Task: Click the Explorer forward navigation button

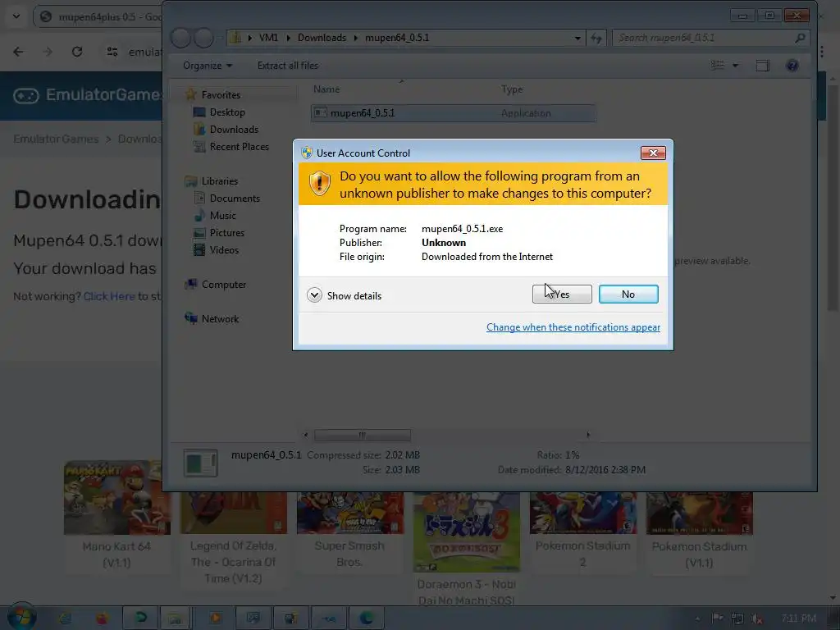Action: 203,38
